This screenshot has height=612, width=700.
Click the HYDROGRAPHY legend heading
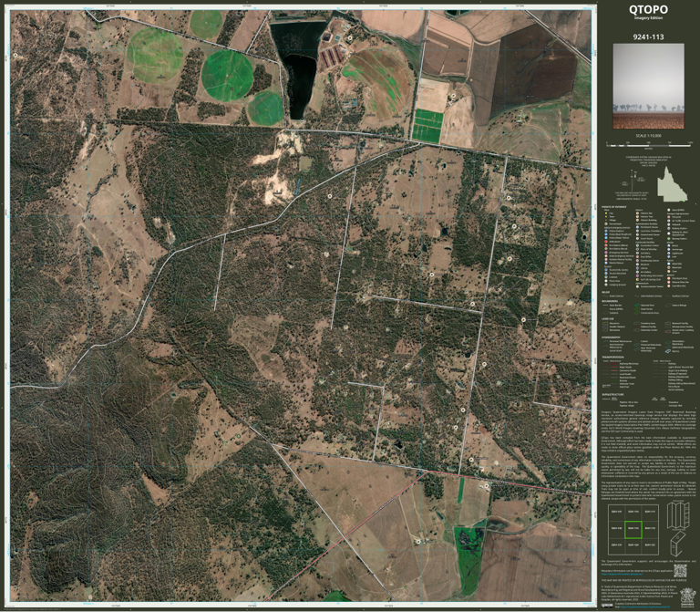point(612,337)
